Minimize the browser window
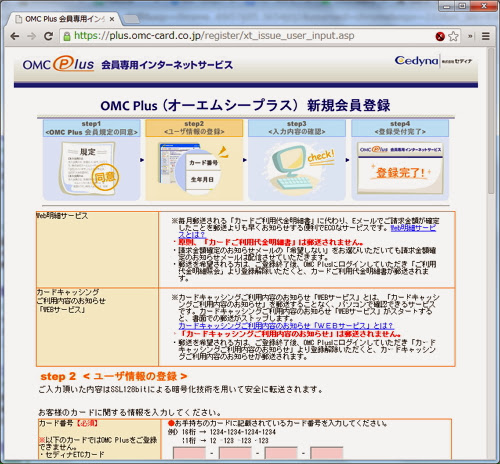Screen dimensions: 500x464 (x=447, y=6)
